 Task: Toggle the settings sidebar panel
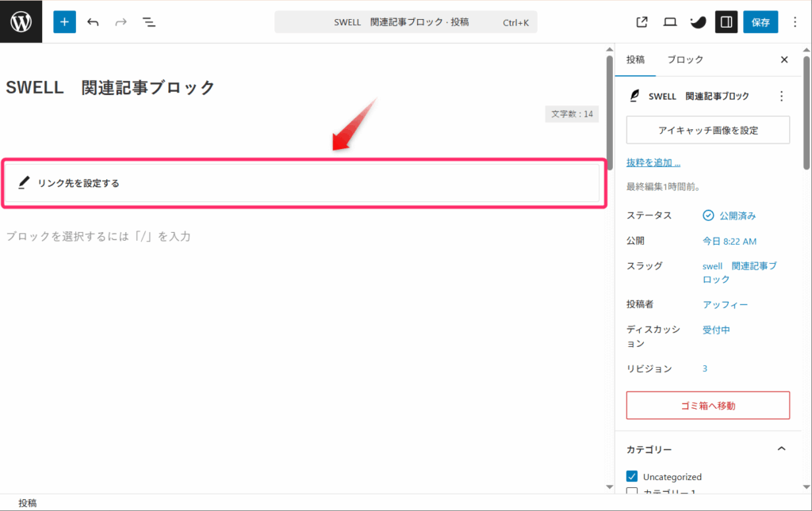(726, 21)
